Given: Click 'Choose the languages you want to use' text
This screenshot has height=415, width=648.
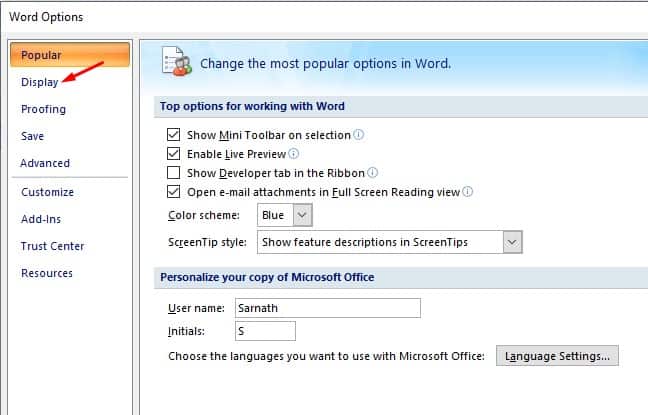Looking at the screenshot, I should tap(326, 356).
